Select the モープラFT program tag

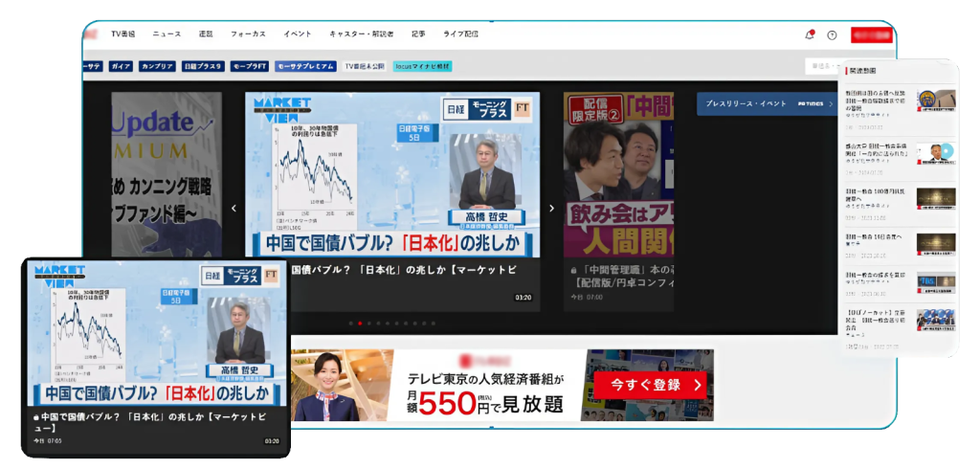(x=250, y=66)
